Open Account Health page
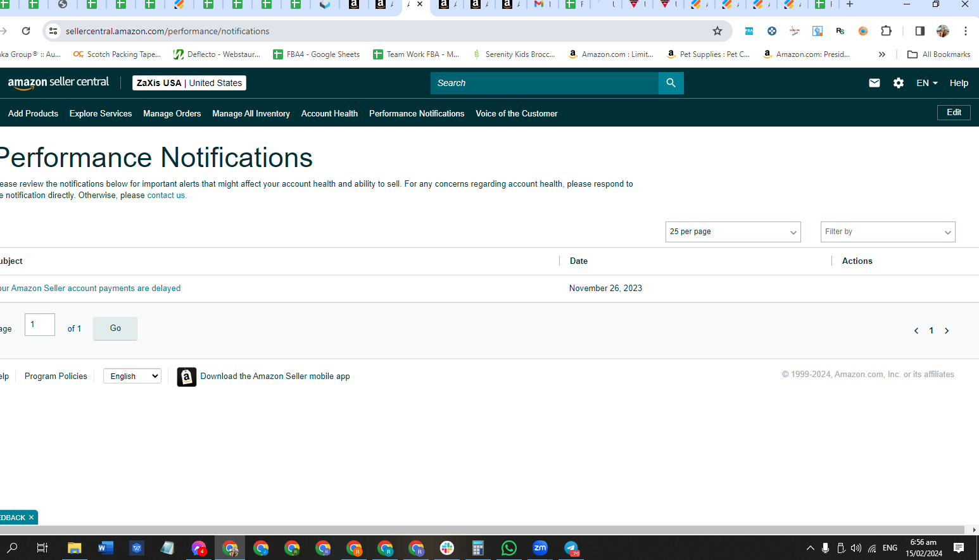979x560 pixels. click(330, 114)
